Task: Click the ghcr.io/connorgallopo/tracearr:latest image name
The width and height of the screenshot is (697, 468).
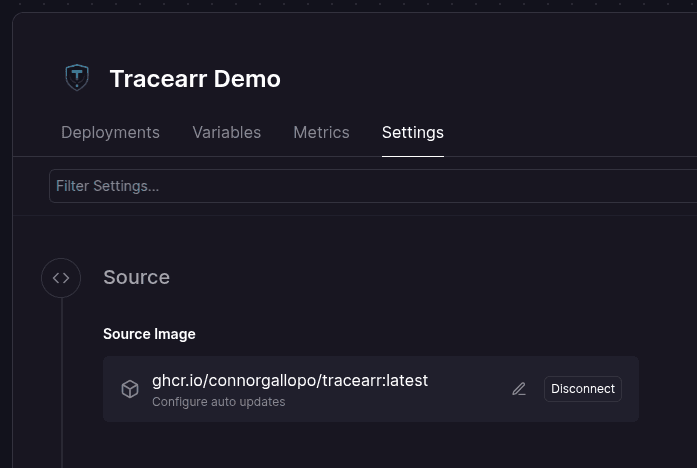Action: click(289, 380)
